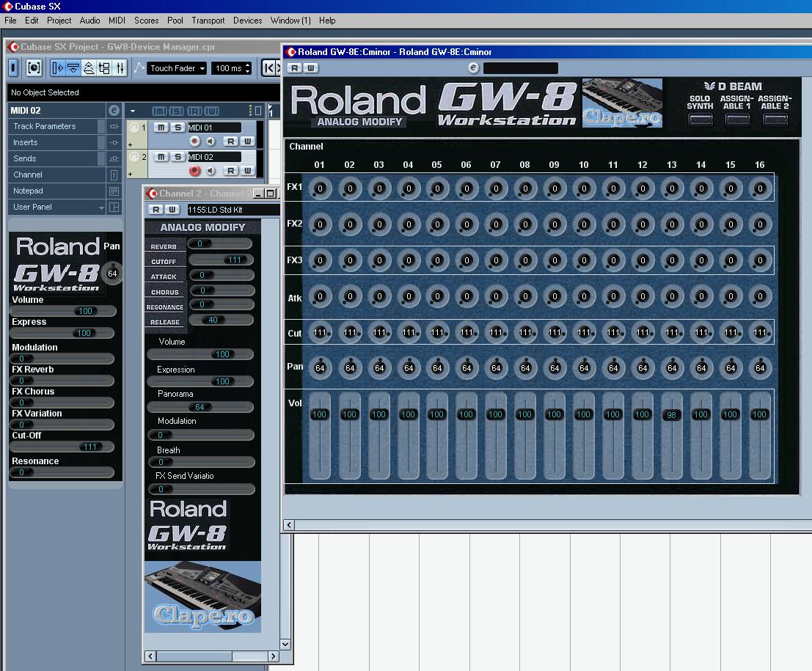Click the MIDI 01 track name field
The image size is (812, 671).
click(214, 128)
